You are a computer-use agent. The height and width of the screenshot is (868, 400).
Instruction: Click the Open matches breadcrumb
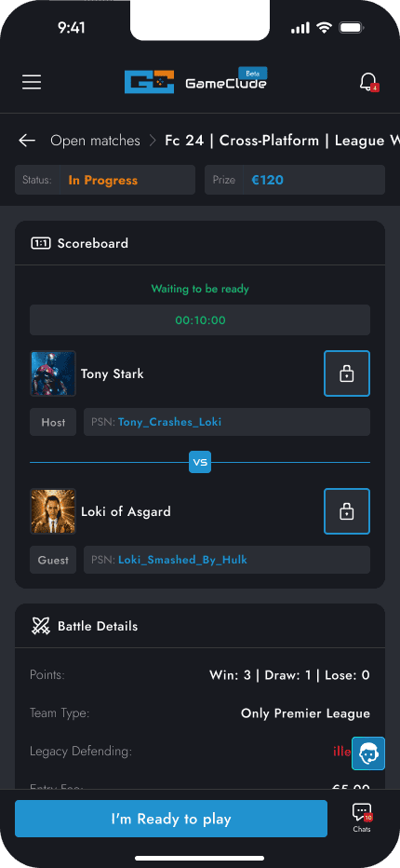pos(95,141)
